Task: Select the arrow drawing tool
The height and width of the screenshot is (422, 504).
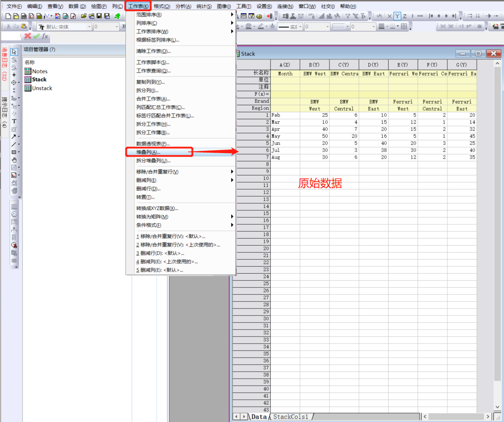Action: click(x=14, y=136)
